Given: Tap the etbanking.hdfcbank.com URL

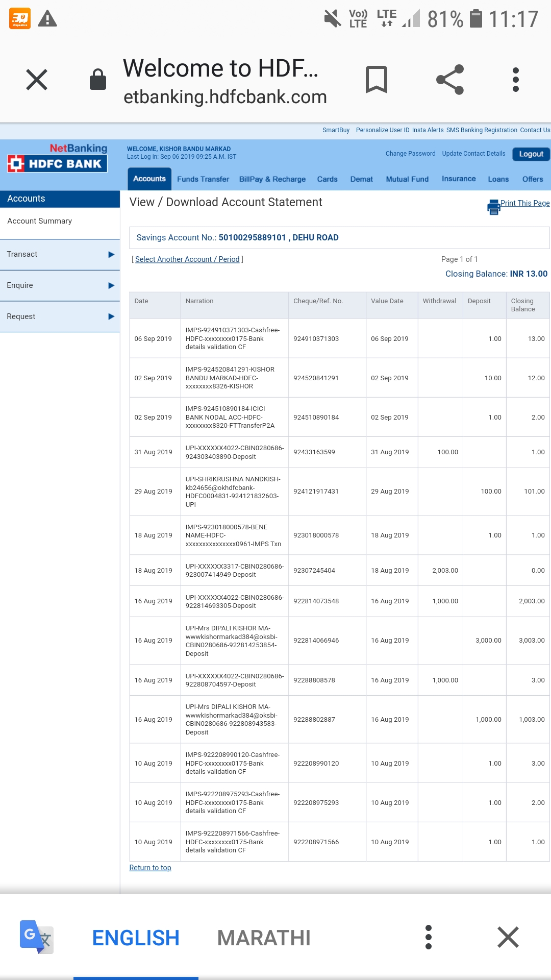Looking at the screenshot, I should coord(225,97).
